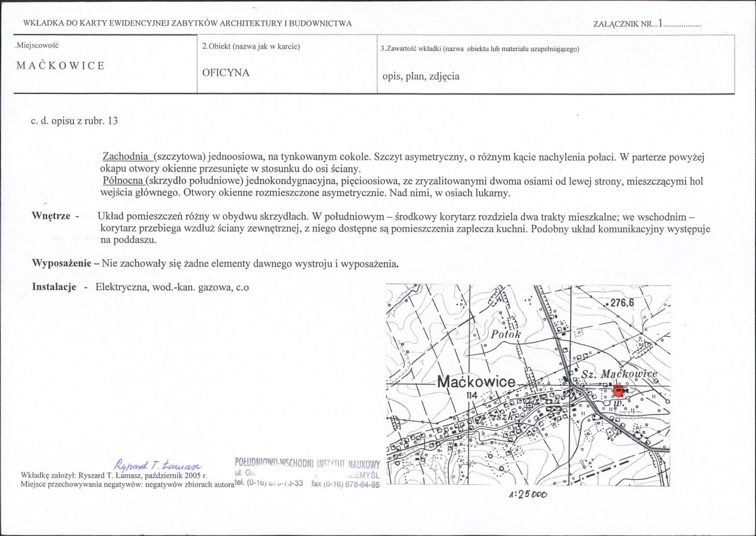Click the handwritten 1:25000 scale note

coord(527,495)
